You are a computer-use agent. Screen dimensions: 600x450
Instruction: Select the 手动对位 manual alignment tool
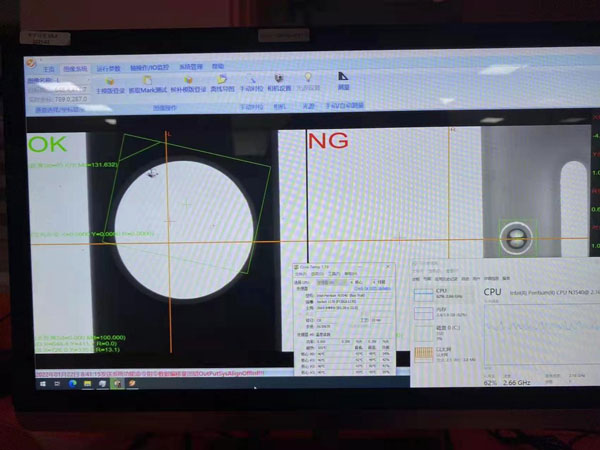click(252, 80)
